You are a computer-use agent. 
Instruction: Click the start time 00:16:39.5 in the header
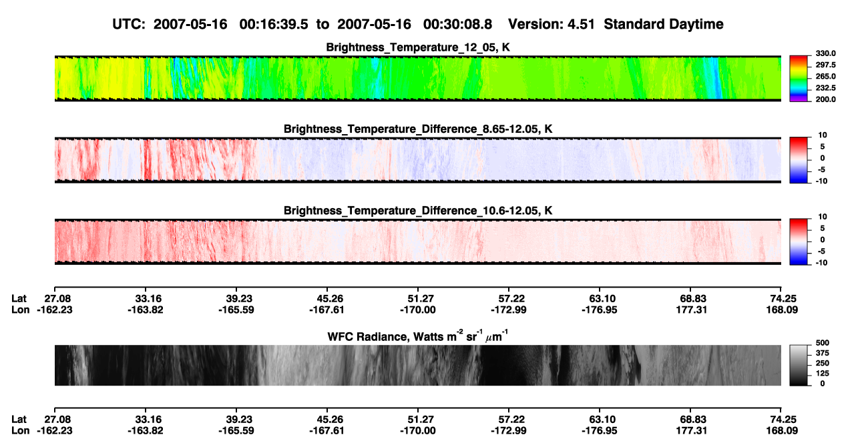[x=275, y=25]
